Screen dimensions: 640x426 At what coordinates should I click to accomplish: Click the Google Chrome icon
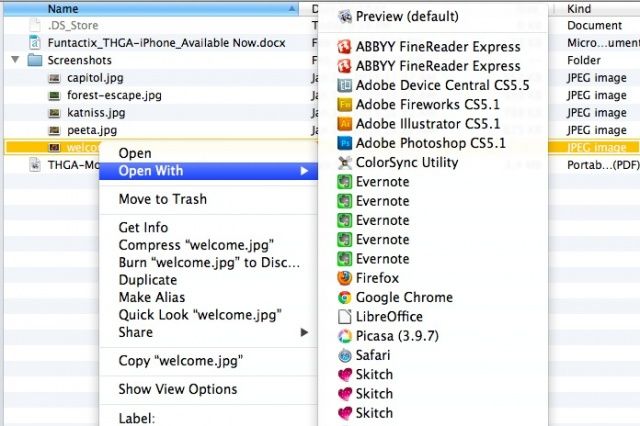point(344,297)
